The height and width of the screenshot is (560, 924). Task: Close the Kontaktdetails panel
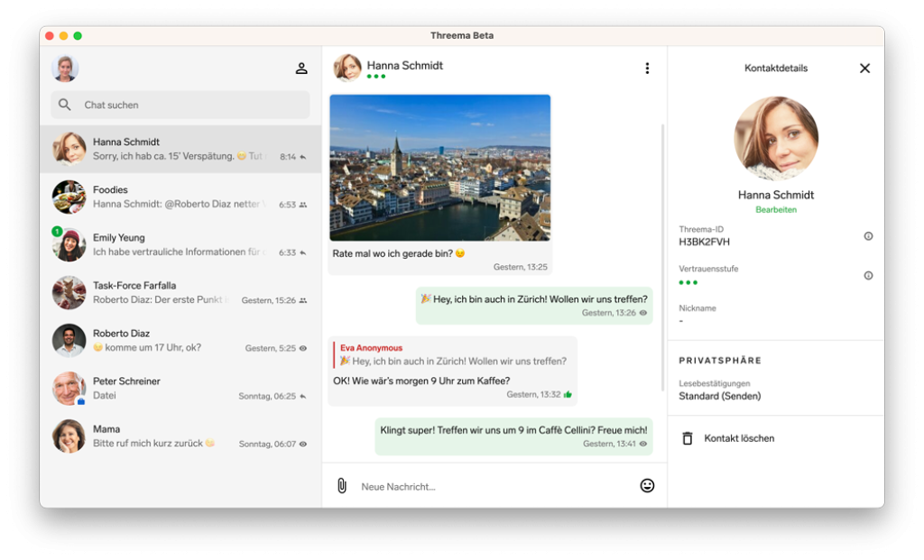864,69
